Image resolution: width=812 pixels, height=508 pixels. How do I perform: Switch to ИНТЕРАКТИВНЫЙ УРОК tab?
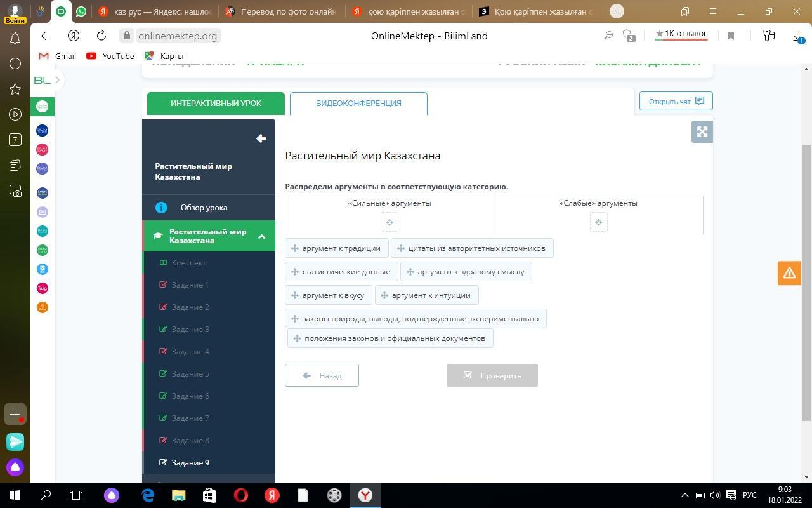click(x=216, y=103)
